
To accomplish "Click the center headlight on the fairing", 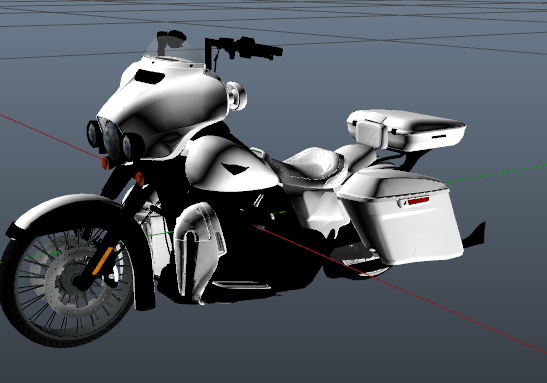I will [x=112, y=140].
